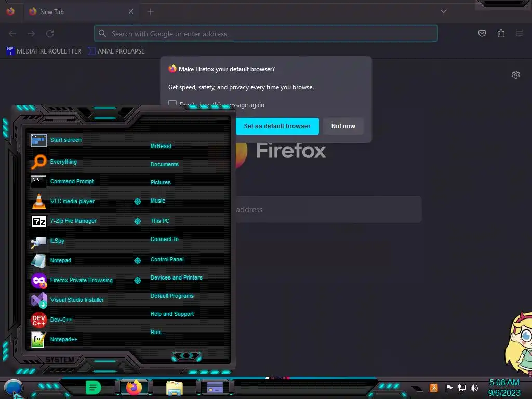
Task: Launch Notepad++
Action: point(54,339)
